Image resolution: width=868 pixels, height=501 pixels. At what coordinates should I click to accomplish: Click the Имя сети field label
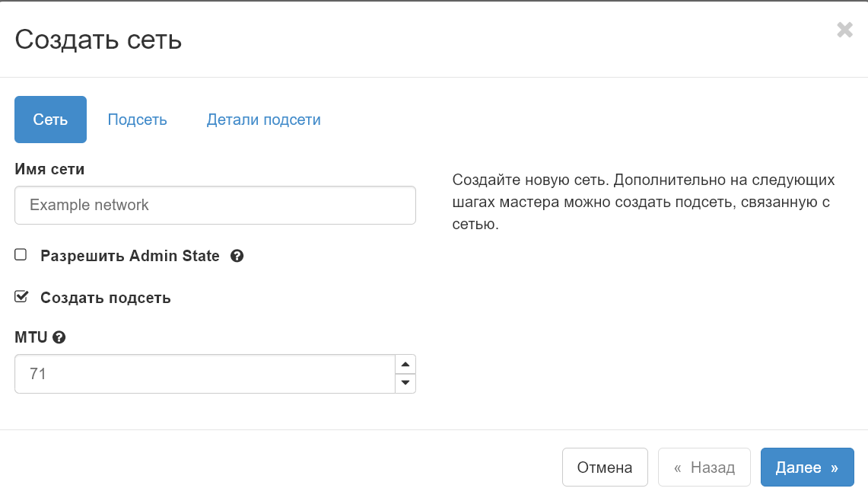coord(49,169)
